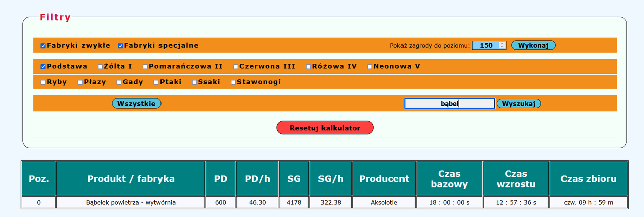Viewport: 644px width, 217px height.
Task: Click the Wszystkie button
Action: click(x=136, y=103)
